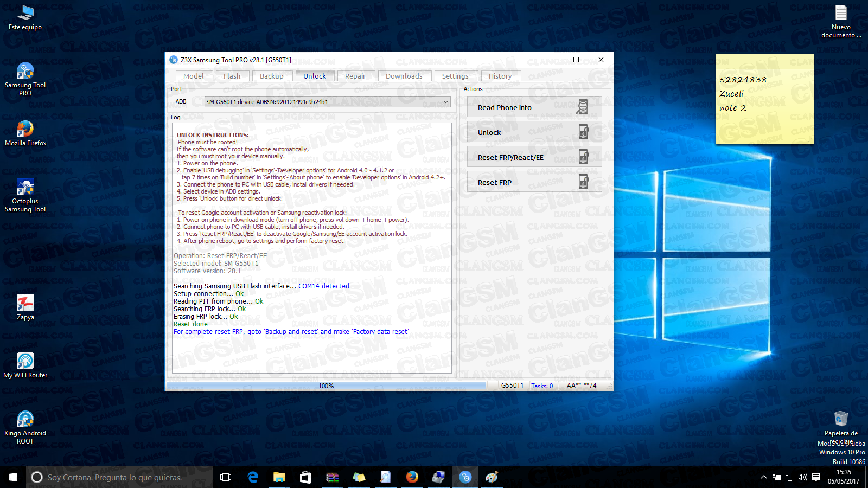Screen dimensions: 868x488
Task: Click the Cortana search box
Action: tap(119, 477)
